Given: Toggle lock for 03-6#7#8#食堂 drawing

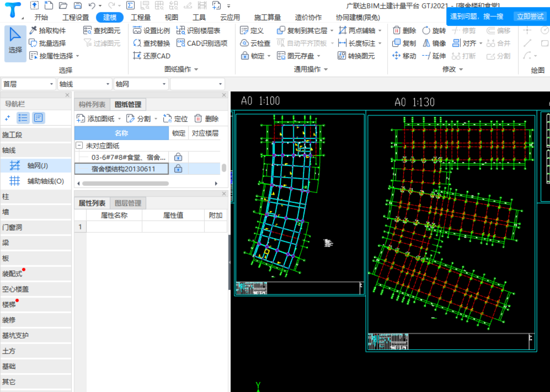Looking at the screenshot, I should pos(178,157).
